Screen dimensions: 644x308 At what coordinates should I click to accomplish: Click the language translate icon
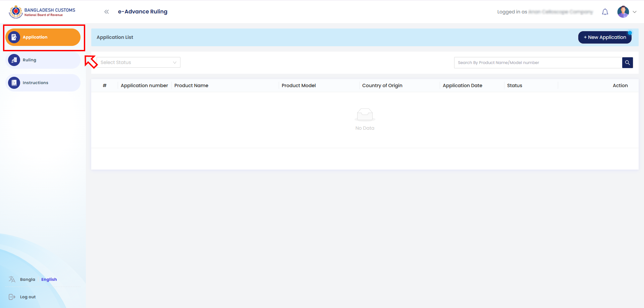[12, 279]
